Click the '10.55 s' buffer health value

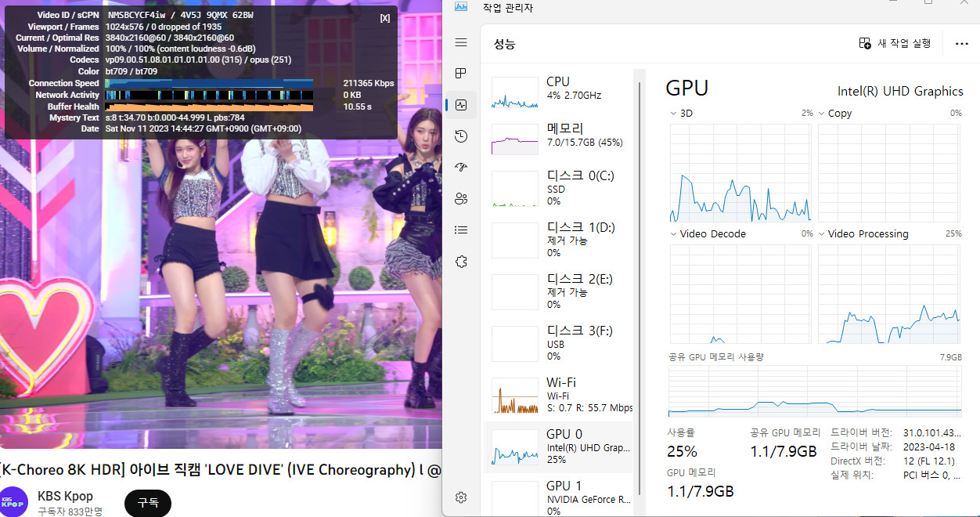click(358, 107)
